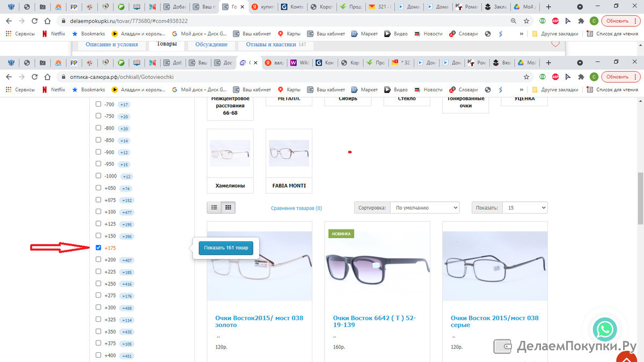Open the Показать items-per-page dropdown
This screenshot has height=362, width=644.
525,208
